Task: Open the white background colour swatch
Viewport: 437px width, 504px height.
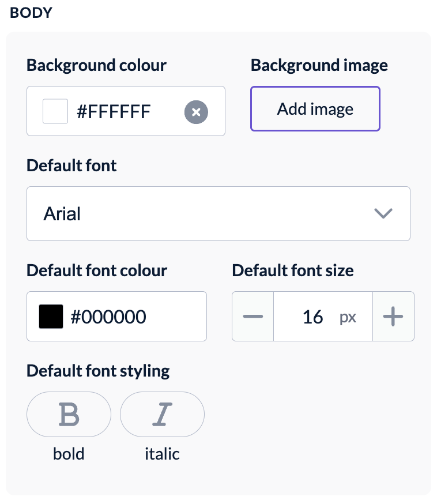Action: click(55, 111)
